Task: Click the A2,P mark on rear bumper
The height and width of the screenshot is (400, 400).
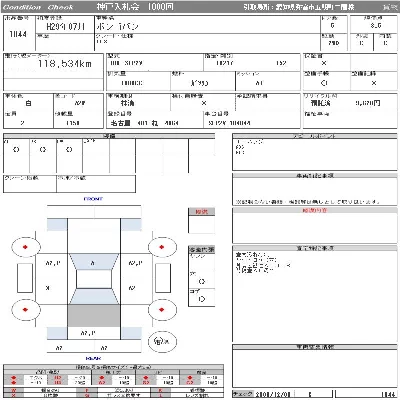Action: tap(88, 333)
